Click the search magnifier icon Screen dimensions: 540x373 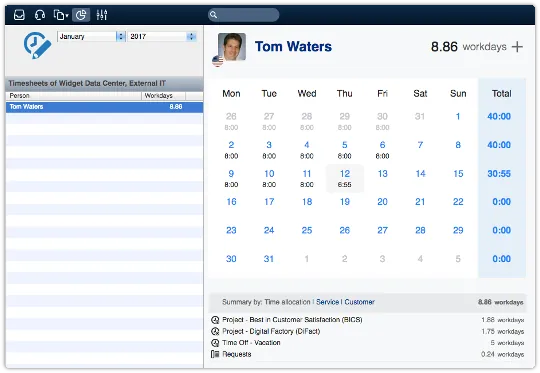[213, 15]
